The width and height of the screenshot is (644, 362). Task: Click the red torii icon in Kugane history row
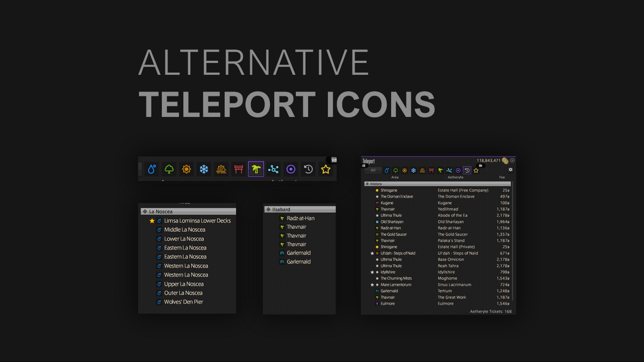pyautogui.click(x=377, y=203)
